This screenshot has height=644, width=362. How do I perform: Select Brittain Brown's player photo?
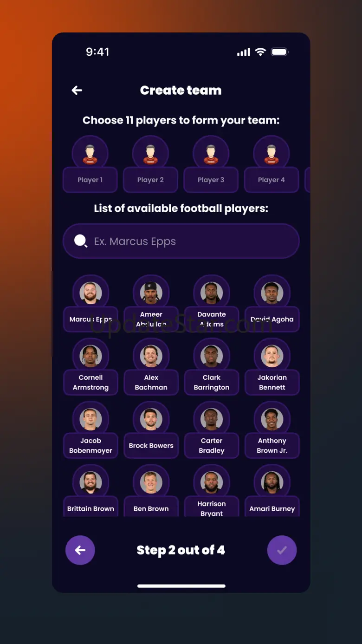pyautogui.click(x=90, y=482)
